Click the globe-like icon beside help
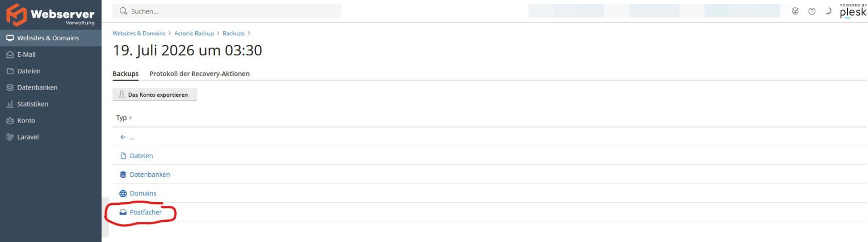The height and width of the screenshot is (242, 868). click(x=795, y=11)
